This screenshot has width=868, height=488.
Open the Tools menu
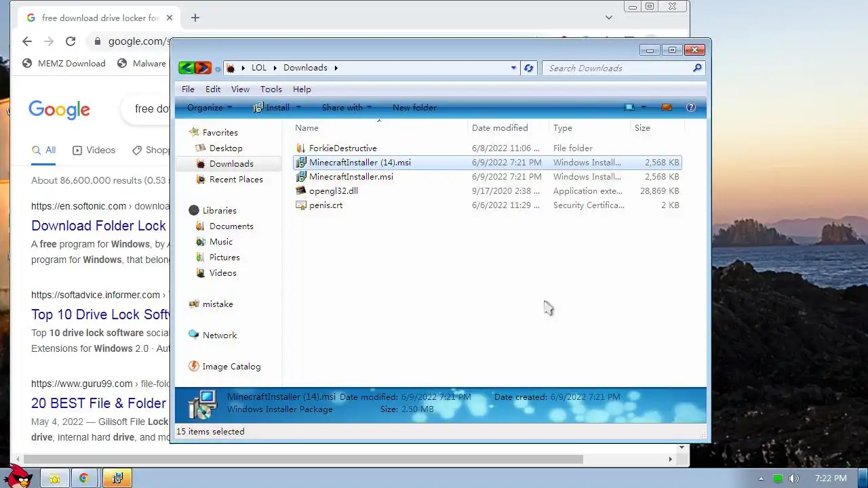[271, 89]
